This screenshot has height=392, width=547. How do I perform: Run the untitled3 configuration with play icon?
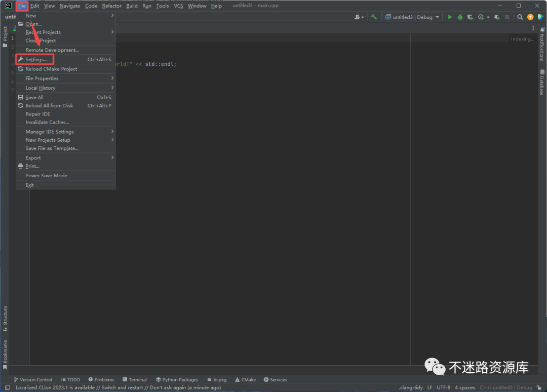[x=450, y=17]
